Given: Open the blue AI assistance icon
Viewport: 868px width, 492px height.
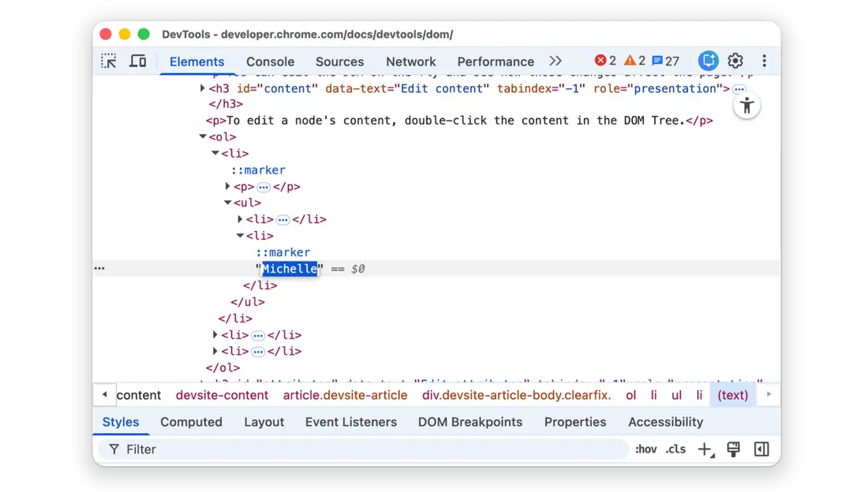Looking at the screenshot, I should [x=708, y=61].
